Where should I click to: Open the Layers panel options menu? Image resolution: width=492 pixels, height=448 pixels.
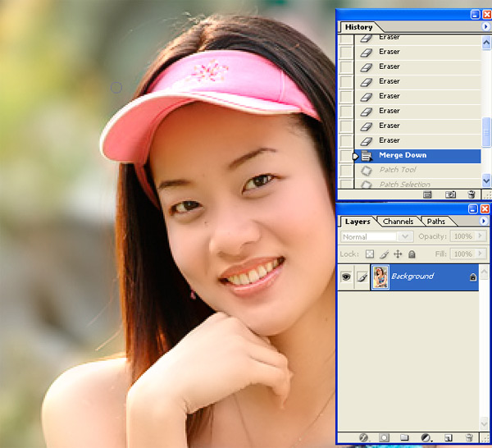(x=484, y=221)
